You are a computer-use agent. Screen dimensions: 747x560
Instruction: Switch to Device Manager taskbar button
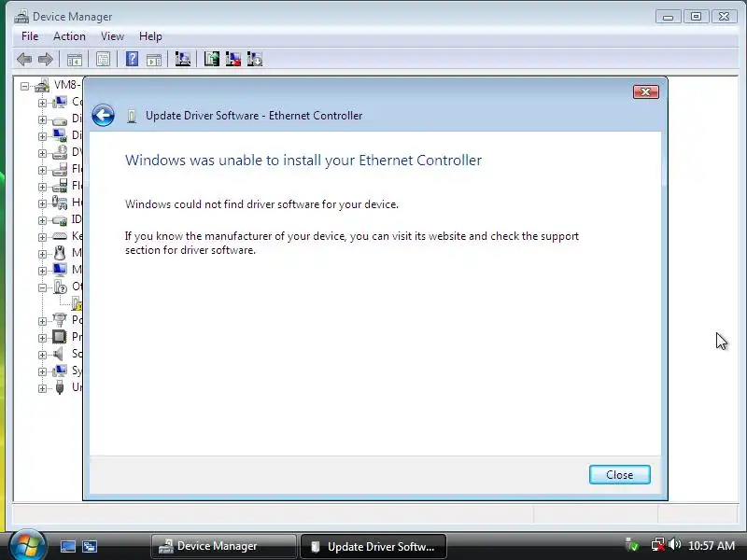[224, 546]
